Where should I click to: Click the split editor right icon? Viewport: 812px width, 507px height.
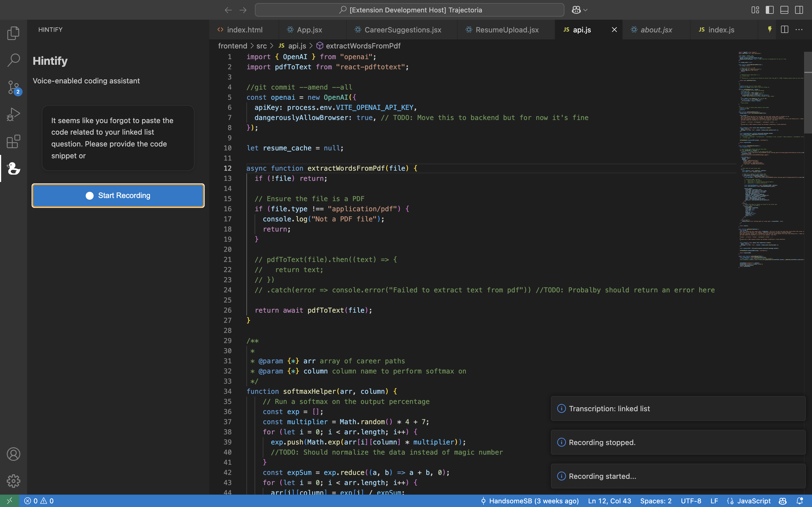pos(784,30)
